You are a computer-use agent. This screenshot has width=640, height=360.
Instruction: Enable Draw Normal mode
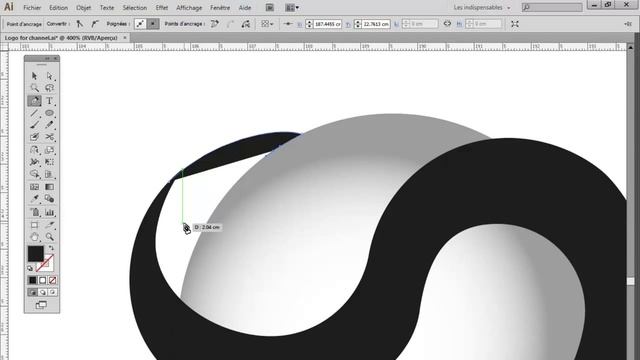coord(32,293)
